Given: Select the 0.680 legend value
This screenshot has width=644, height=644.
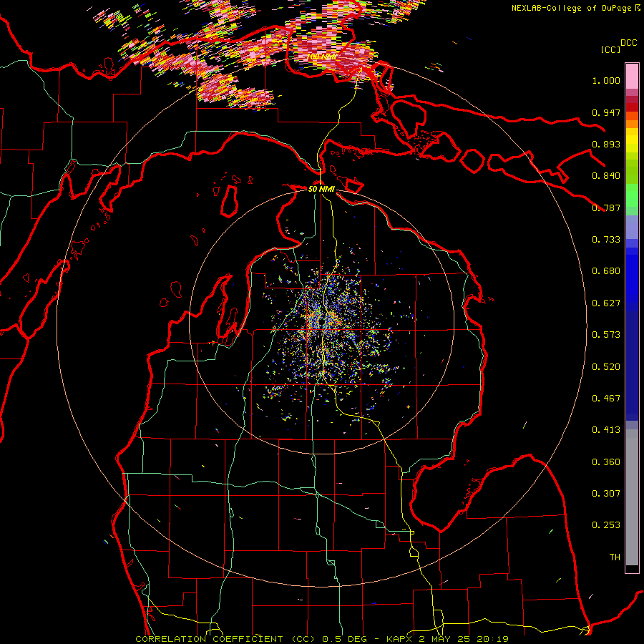Looking at the screenshot, I should 606,271.
